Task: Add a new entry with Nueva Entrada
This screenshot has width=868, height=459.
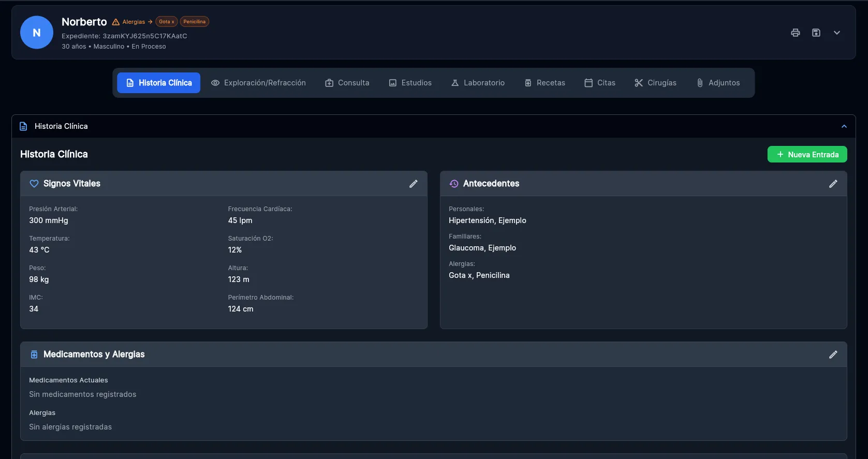Action: pos(807,154)
